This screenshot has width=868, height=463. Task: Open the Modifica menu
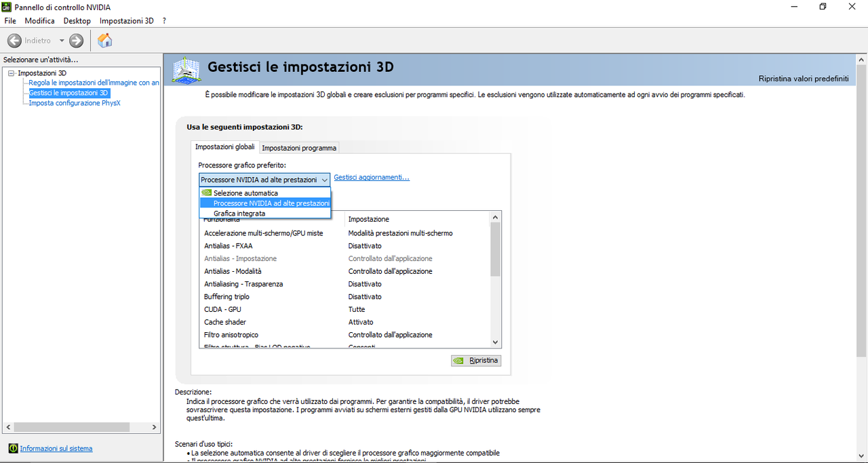pos(39,21)
